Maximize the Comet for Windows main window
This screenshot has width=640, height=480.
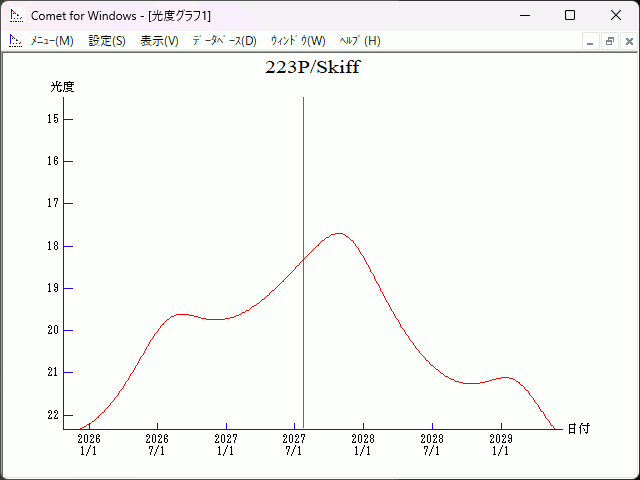pyautogui.click(x=570, y=16)
